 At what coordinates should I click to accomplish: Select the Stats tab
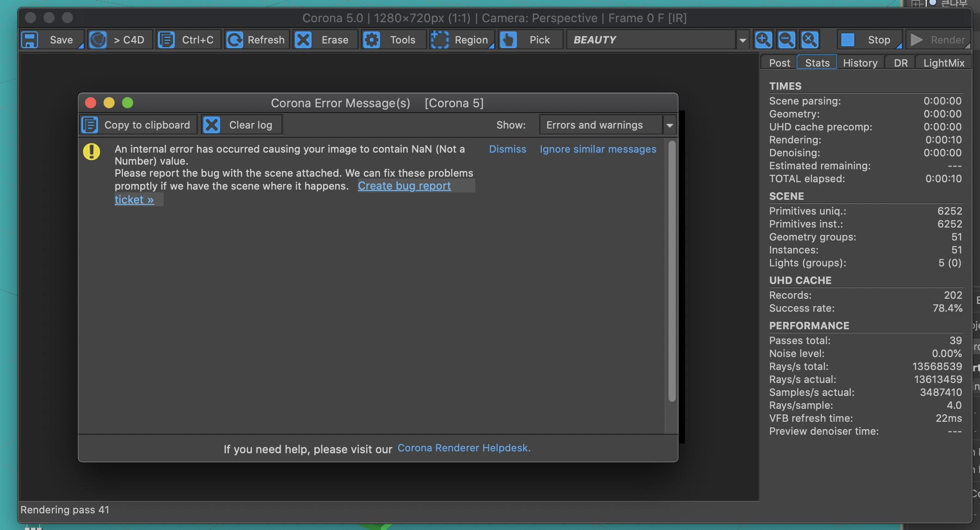[817, 63]
